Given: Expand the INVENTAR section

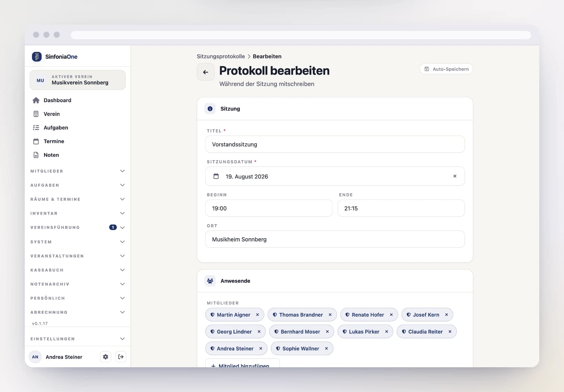Looking at the screenshot, I should click(x=77, y=213).
